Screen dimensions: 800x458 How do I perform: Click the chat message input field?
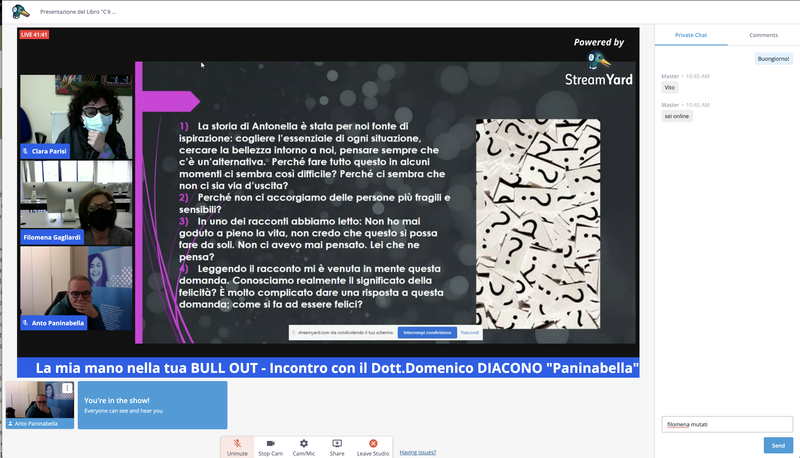pyautogui.click(x=727, y=424)
